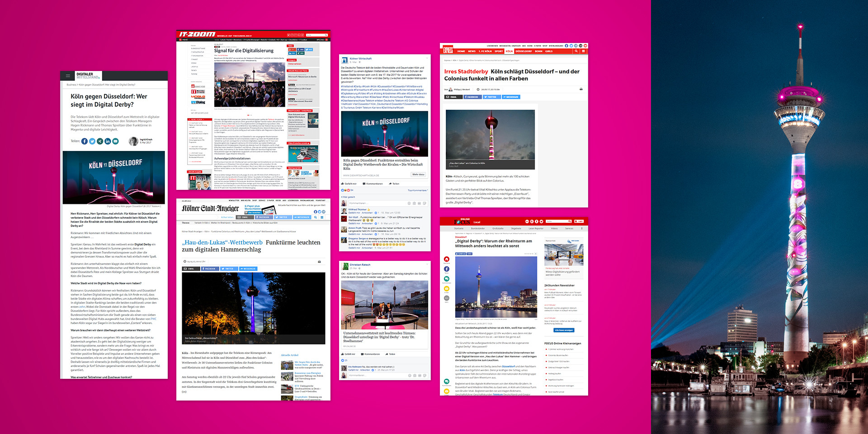868x434 pixels.
Task: Click search magnifier in Express navigation bar
Action: pos(576,51)
